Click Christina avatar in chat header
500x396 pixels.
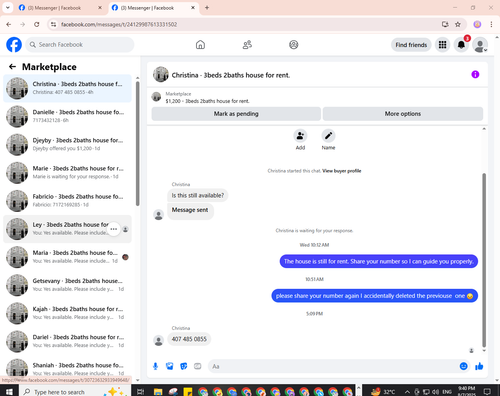161,74
